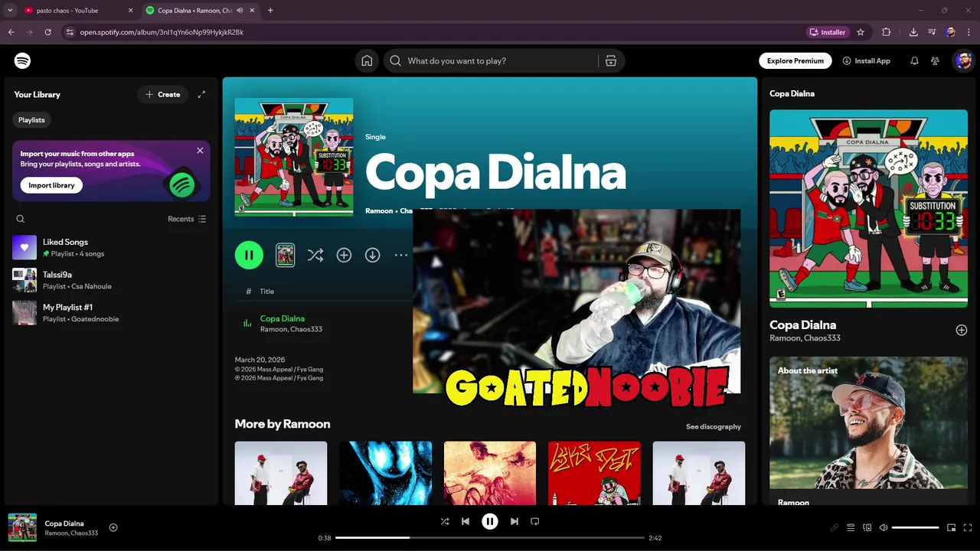Click the Install App button

point(866,60)
